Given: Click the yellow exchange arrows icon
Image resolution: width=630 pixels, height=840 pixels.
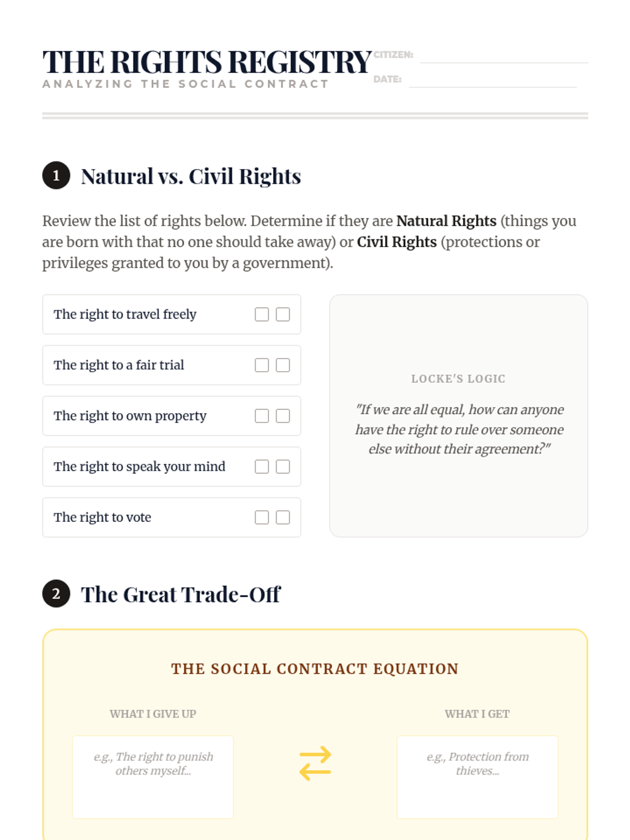Looking at the screenshot, I should coord(315,763).
